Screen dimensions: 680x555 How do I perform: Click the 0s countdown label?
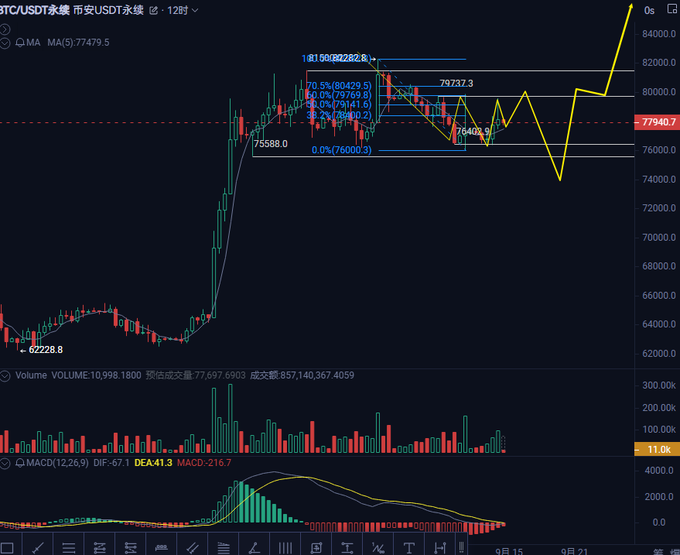649,10
